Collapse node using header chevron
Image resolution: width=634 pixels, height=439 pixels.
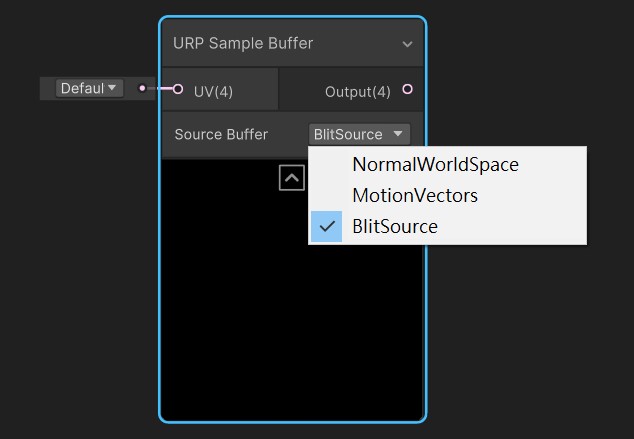(x=407, y=44)
